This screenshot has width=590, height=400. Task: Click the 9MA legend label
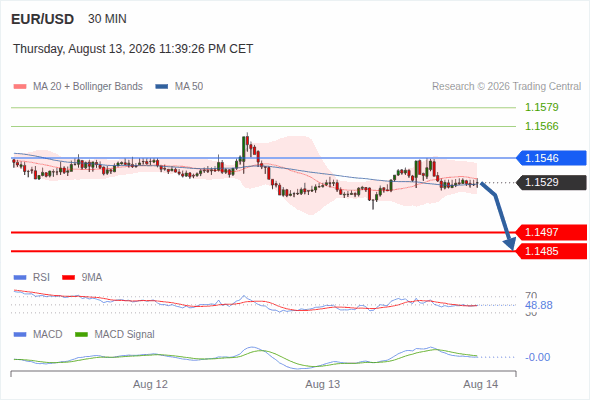[92, 278]
